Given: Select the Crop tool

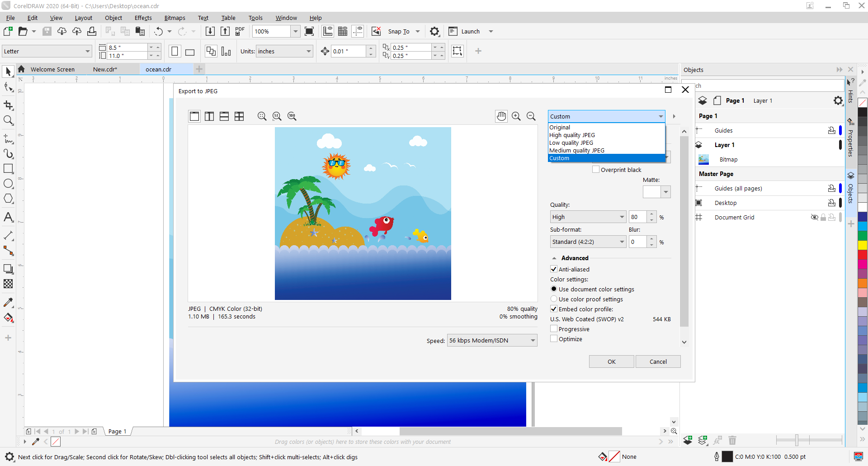Looking at the screenshot, I should 8,105.
